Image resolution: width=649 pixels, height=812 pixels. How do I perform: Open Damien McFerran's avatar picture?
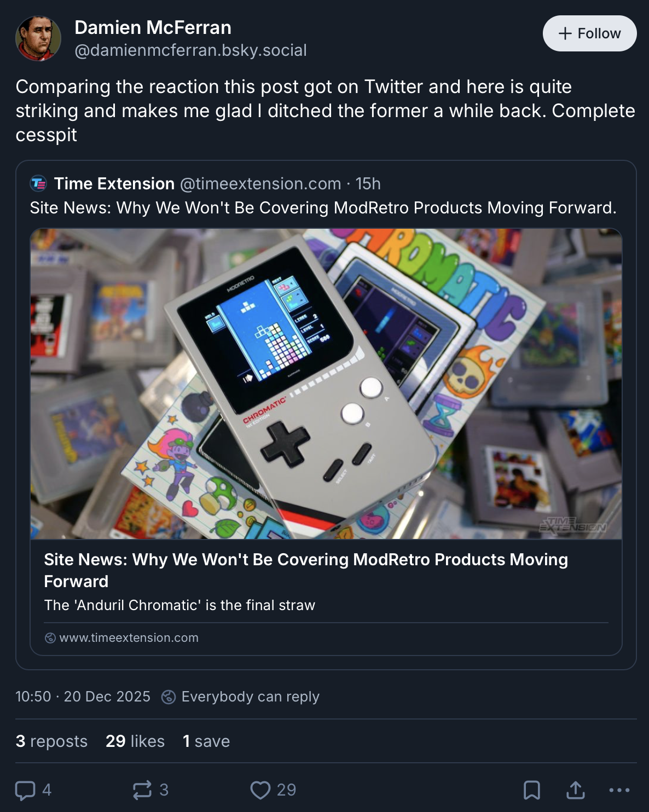pos(38,38)
